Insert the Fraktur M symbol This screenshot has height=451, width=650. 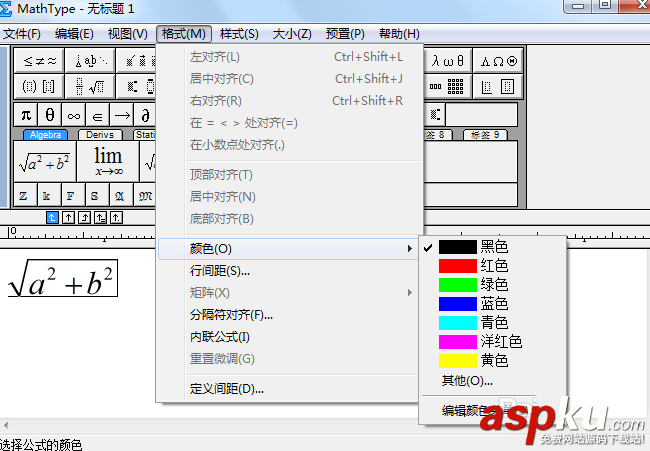point(145,195)
